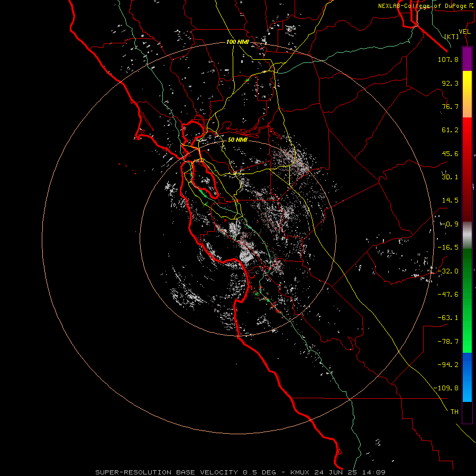Select the -0.9 velocity scale value

pos(450,224)
